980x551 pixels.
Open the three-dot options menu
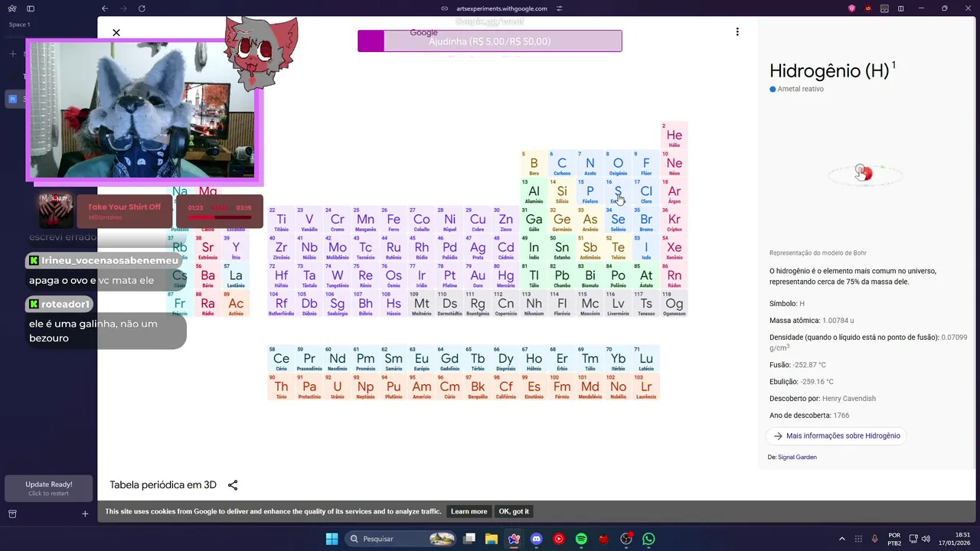point(737,32)
